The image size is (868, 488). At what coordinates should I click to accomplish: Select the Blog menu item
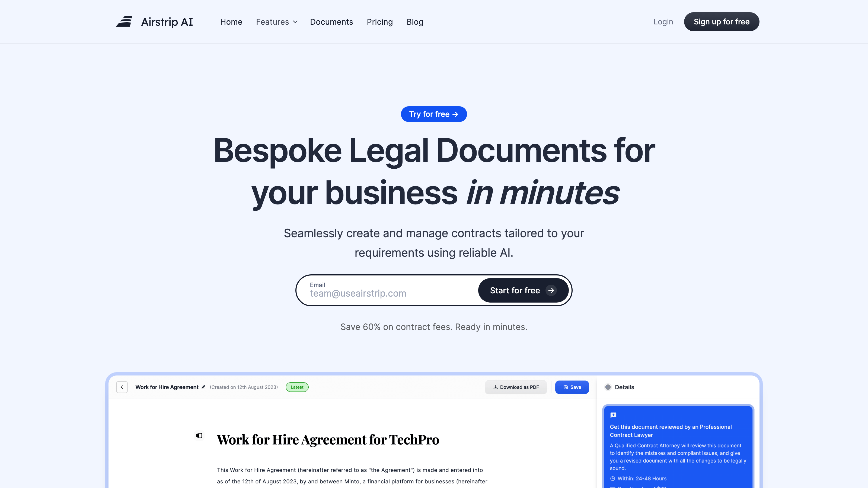pos(415,21)
